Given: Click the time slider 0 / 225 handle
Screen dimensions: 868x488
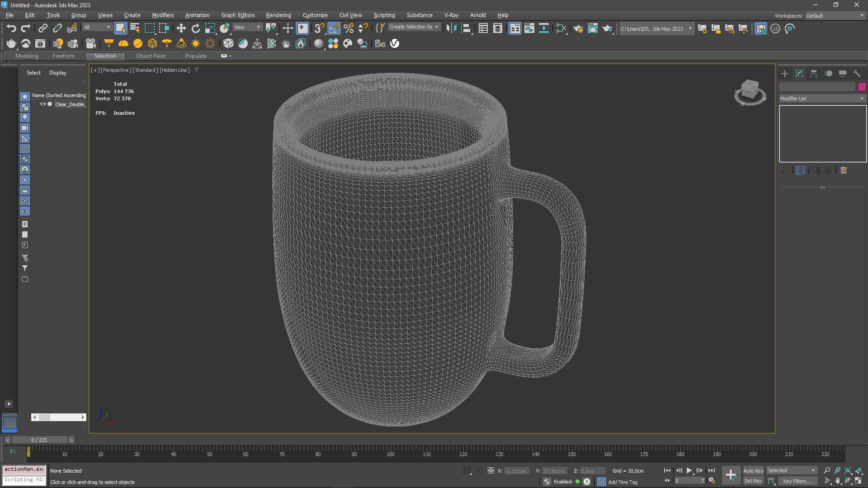Looking at the screenshot, I should point(39,440).
